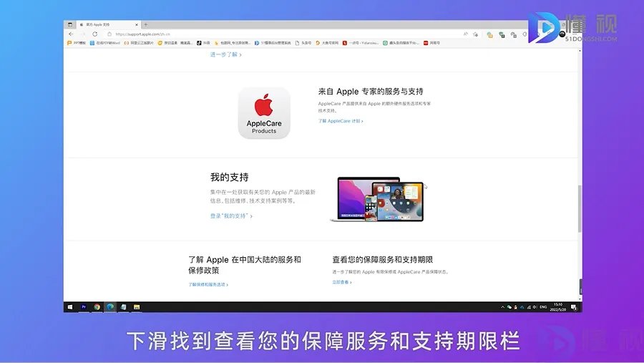This screenshot has width=644, height=363.
Task: Click the read aloud icon in address bar
Action: (465, 34)
